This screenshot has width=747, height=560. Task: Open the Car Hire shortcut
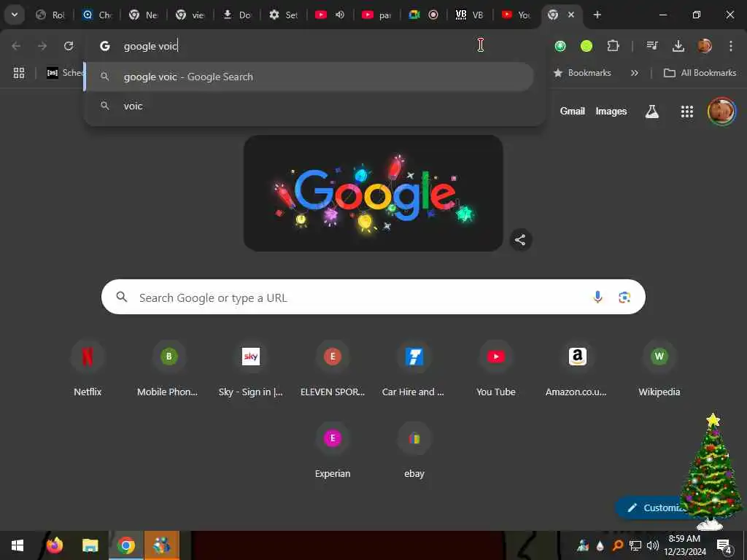tap(414, 369)
